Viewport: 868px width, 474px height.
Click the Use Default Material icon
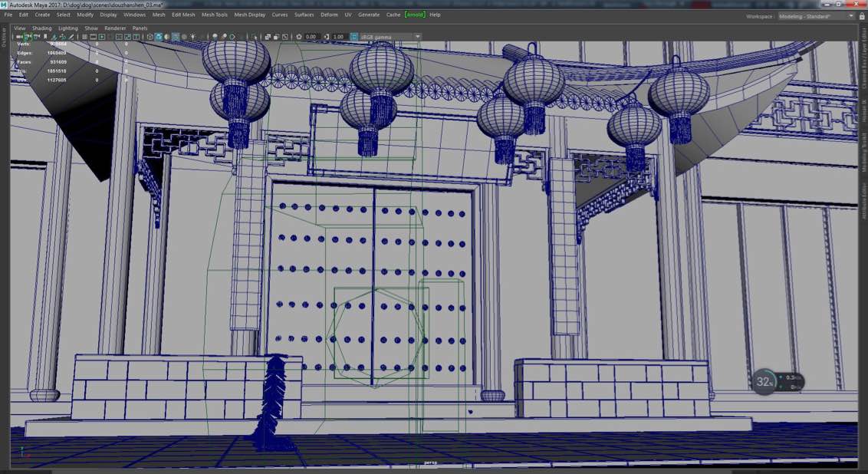166,37
